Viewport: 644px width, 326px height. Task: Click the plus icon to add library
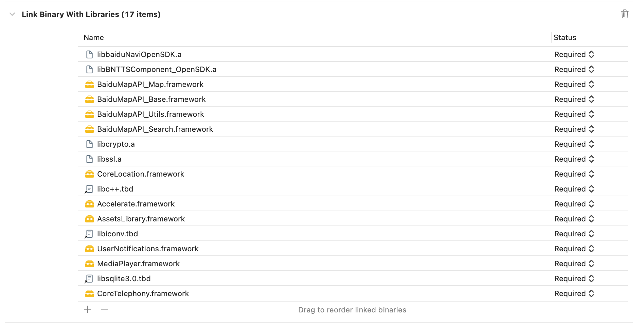tap(88, 309)
